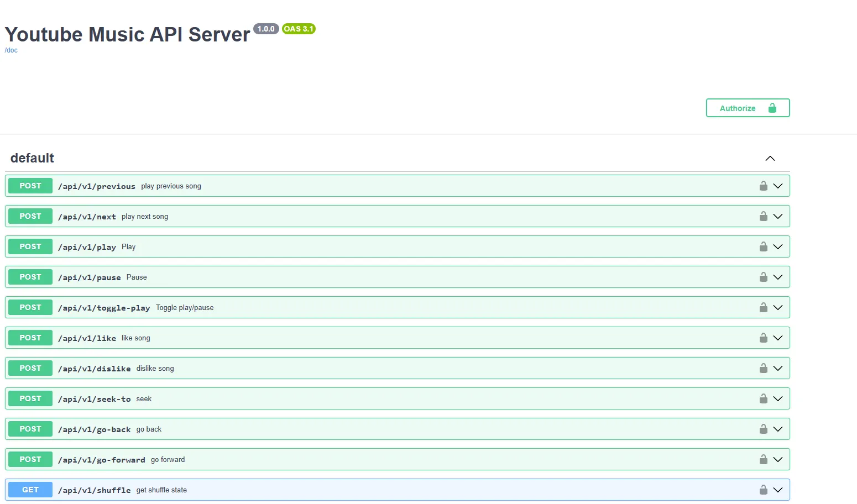Click the default section heading
The image size is (857, 504).
[32, 158]
